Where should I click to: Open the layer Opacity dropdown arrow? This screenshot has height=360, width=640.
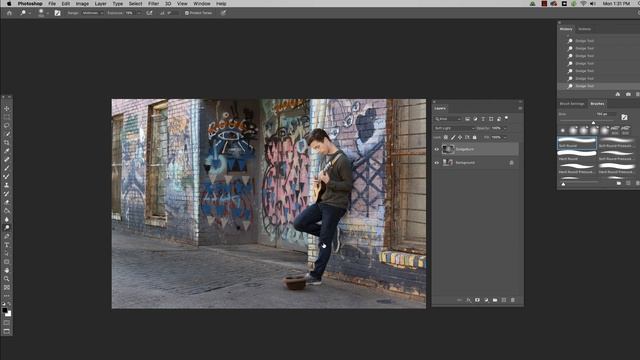click(x=504, y=128)
